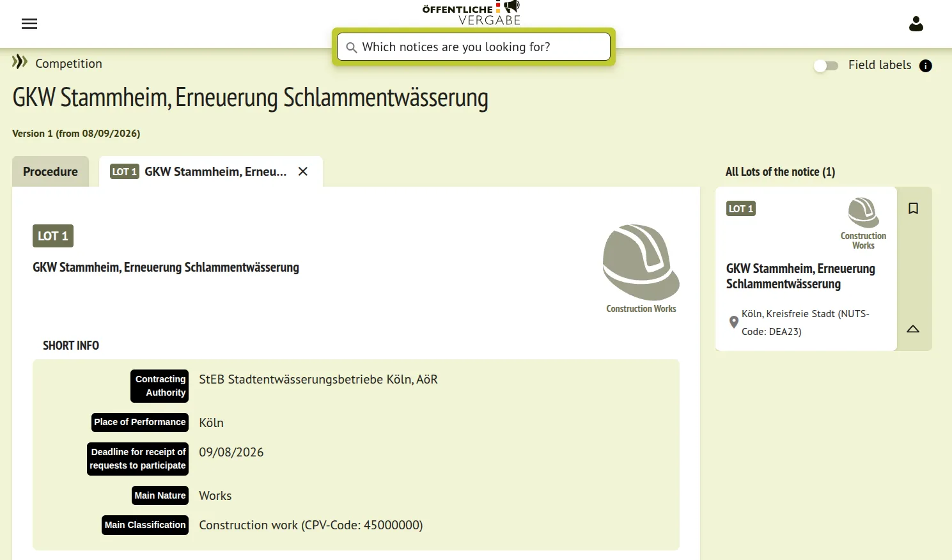Click the location pin icon for Köln

(x=734, y=322)
